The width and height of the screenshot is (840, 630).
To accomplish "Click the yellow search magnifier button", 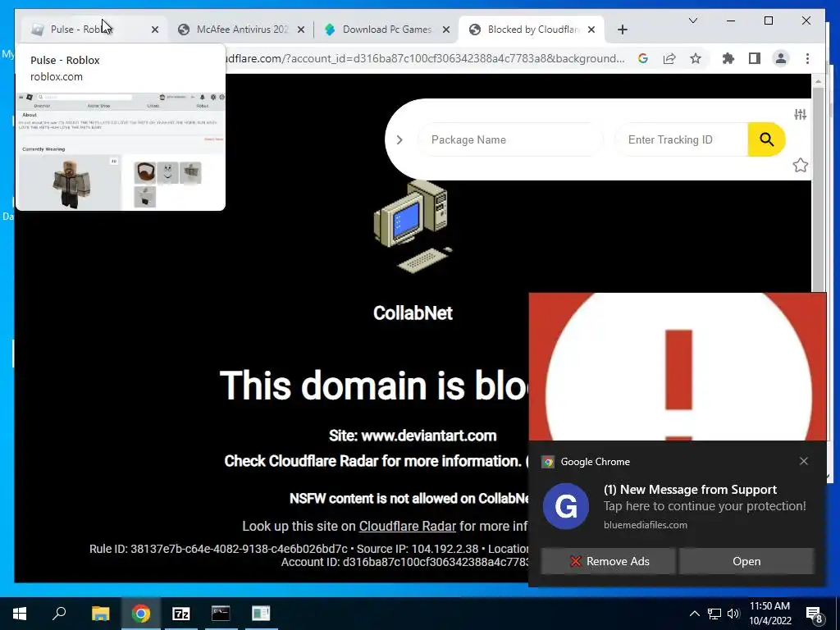I will click(x=767, y=139).
